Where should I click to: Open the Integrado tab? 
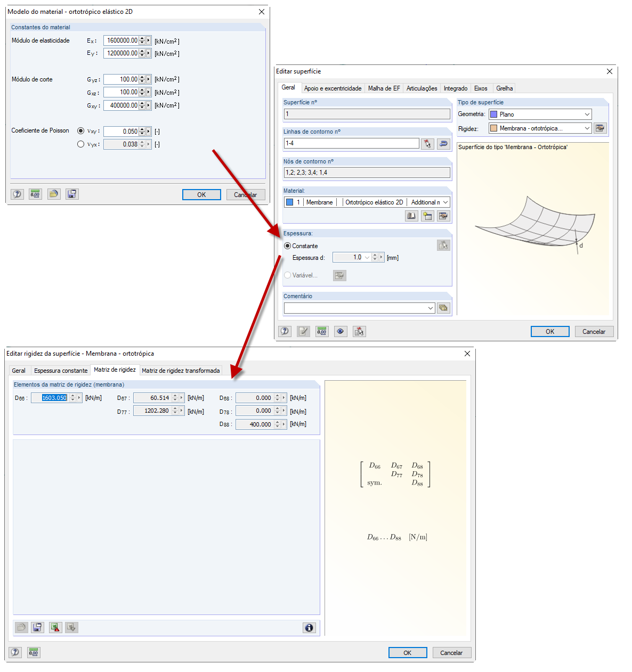coord(456,88)
